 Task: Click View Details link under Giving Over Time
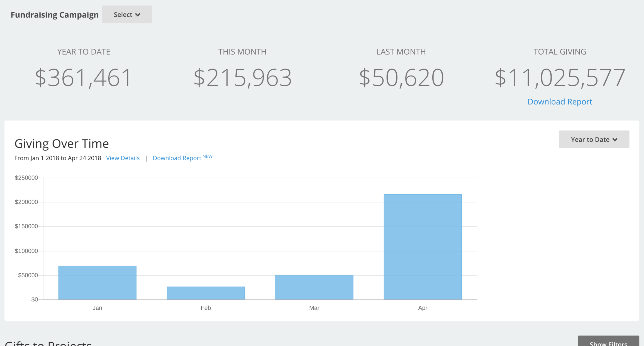coord(123,158)
